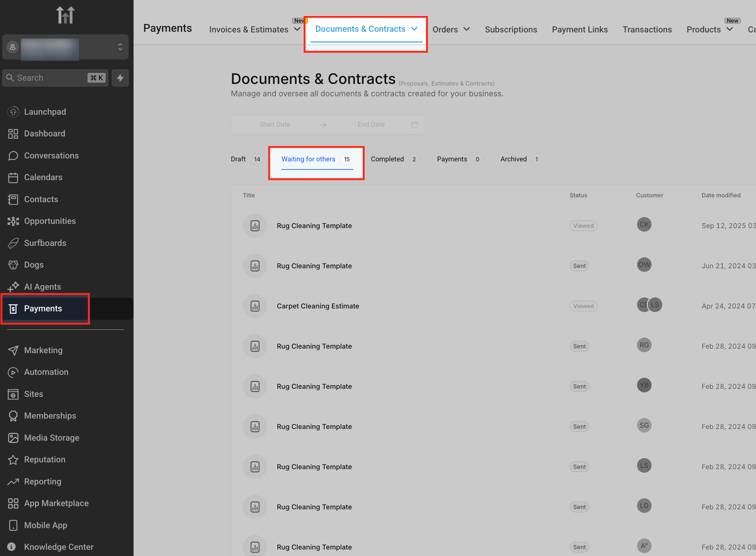756x556 pixels.
Task: Open the AI Agents sparkle icon
Action: click(13, 287)
